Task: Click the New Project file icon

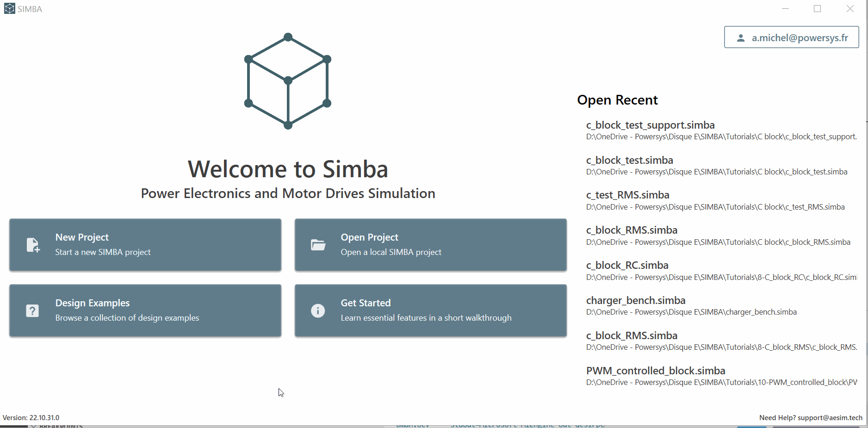Action: [33, 245]
